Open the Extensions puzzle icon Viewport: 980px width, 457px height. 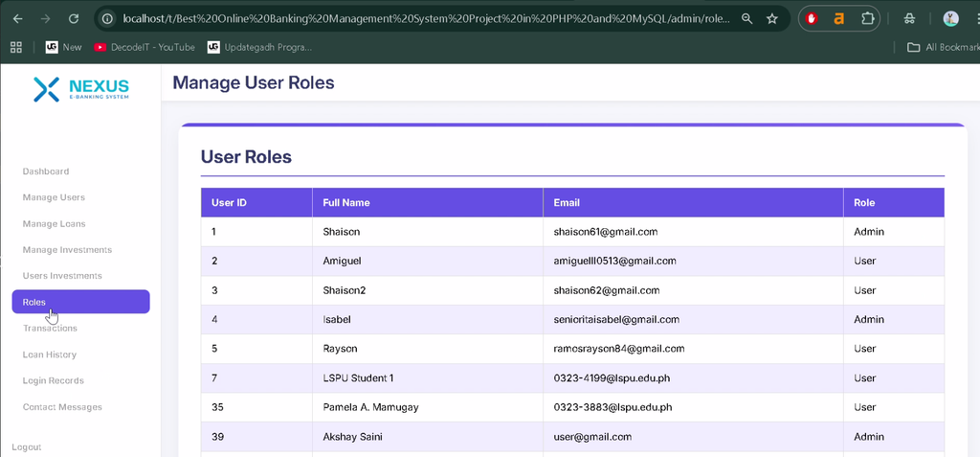pyautogui.click(x=867, y=19)
